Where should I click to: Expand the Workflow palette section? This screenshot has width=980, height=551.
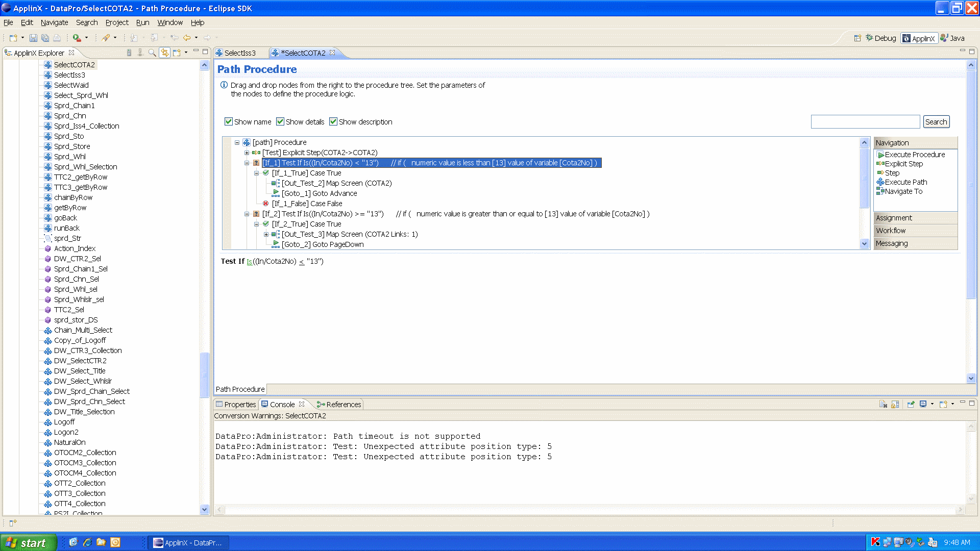tap(915, 231)
